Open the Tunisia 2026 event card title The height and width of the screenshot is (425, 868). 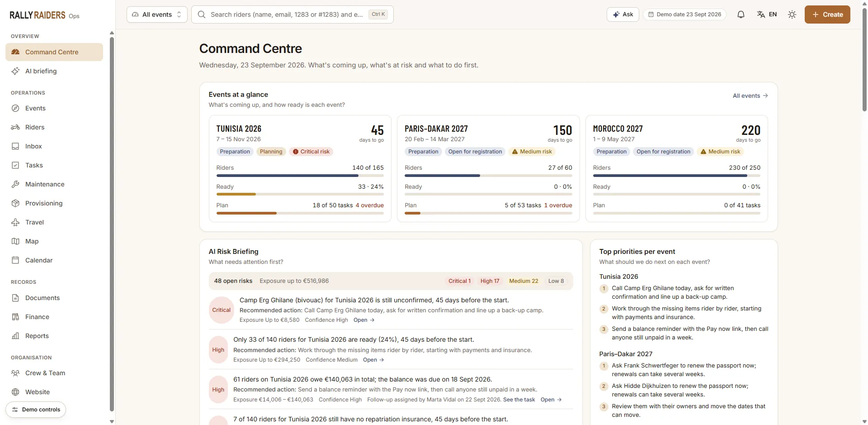pos(239,129)
